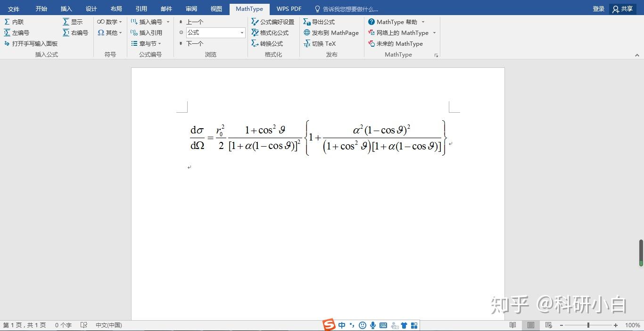644x331 pixels.
Task: Switch to the References (引用) tab
Action: (x=141, y=9)
